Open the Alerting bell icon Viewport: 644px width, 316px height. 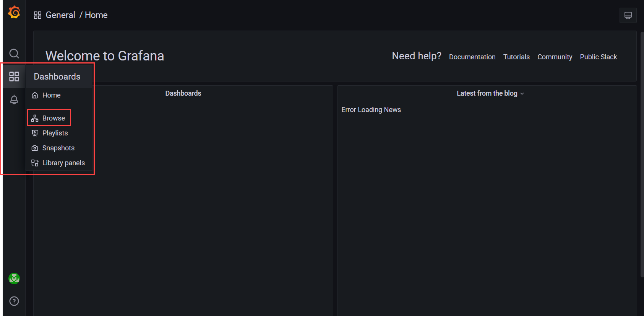pyautogui.click(x=14, y=99)
